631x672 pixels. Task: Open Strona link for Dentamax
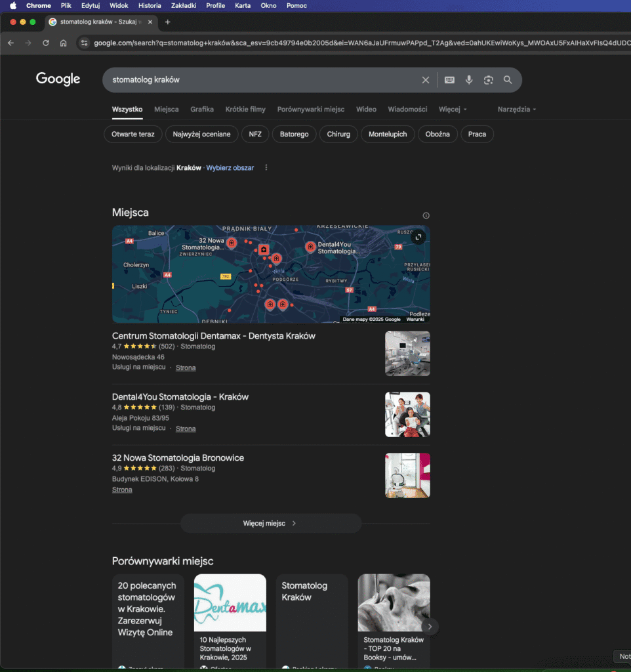[186, 367]
